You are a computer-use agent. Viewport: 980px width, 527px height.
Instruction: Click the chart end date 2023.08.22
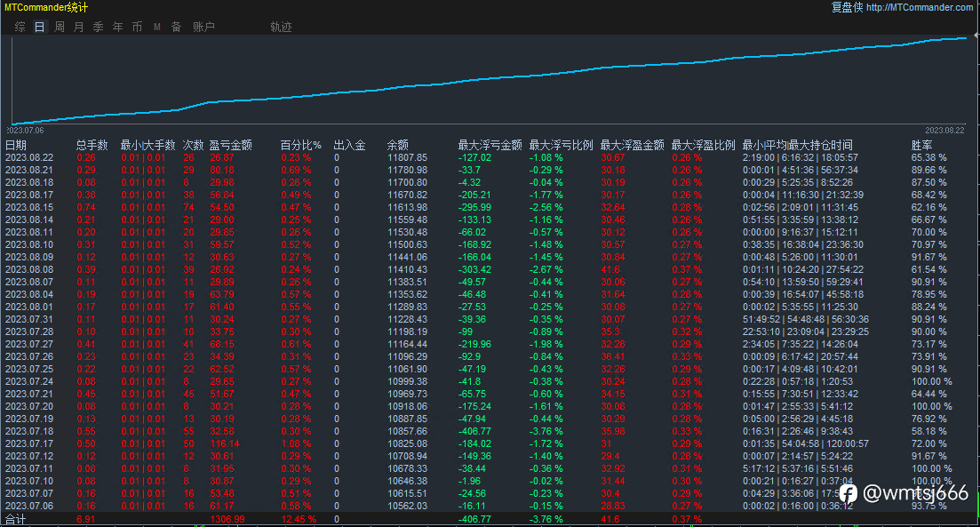944,131
